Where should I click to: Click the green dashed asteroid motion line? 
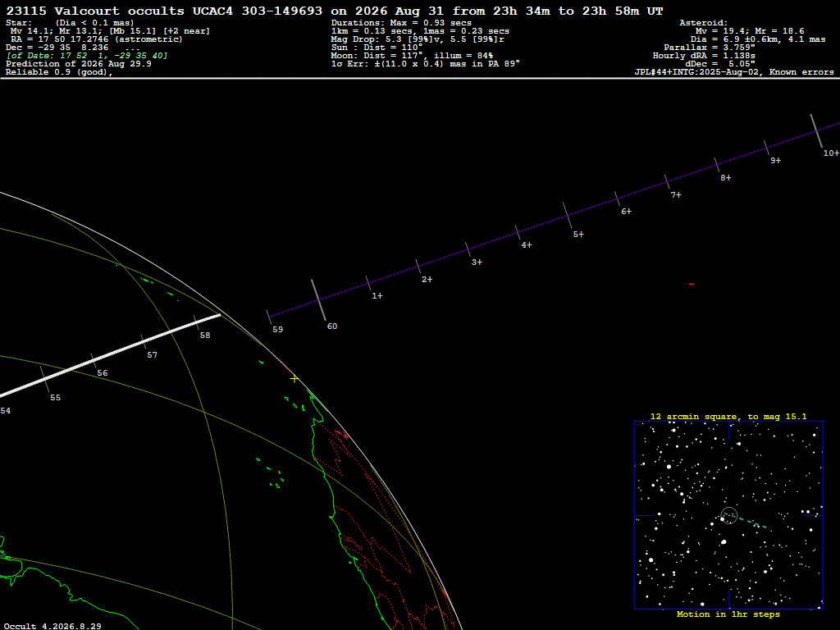tap(745, 521)
